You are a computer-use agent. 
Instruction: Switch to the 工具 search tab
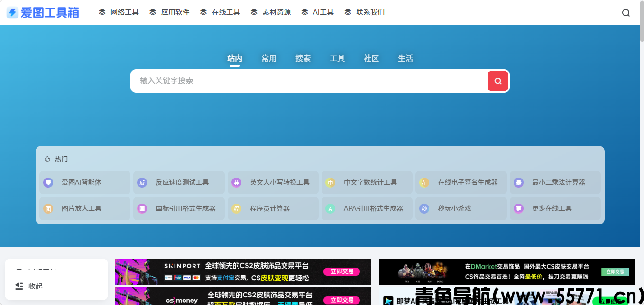(x=337, y=58)
